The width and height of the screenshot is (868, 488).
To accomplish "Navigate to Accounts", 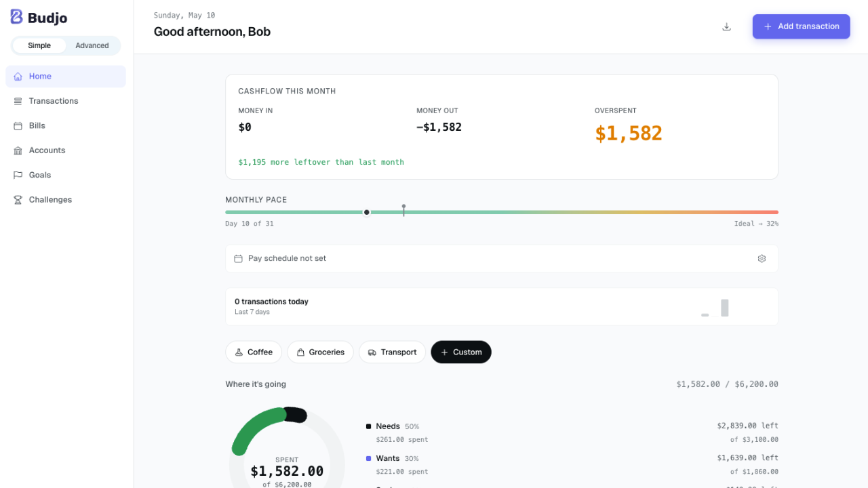I will point(66,150).
